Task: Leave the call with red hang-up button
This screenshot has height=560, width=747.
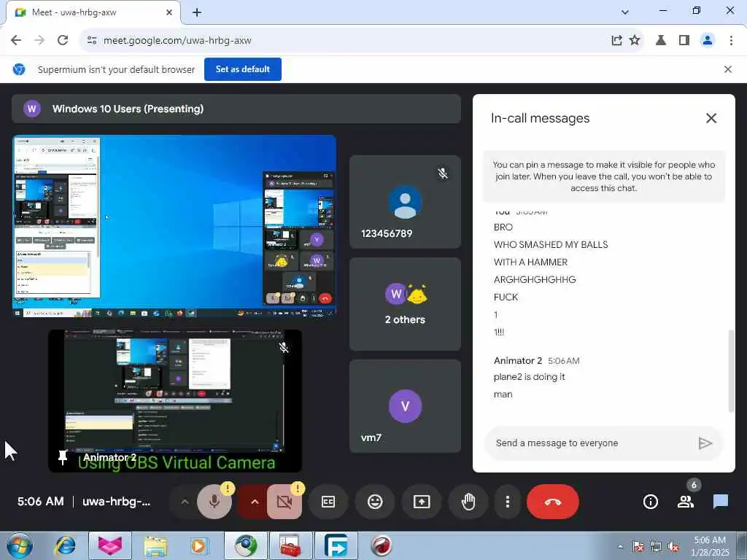Action: click(553, 502)
